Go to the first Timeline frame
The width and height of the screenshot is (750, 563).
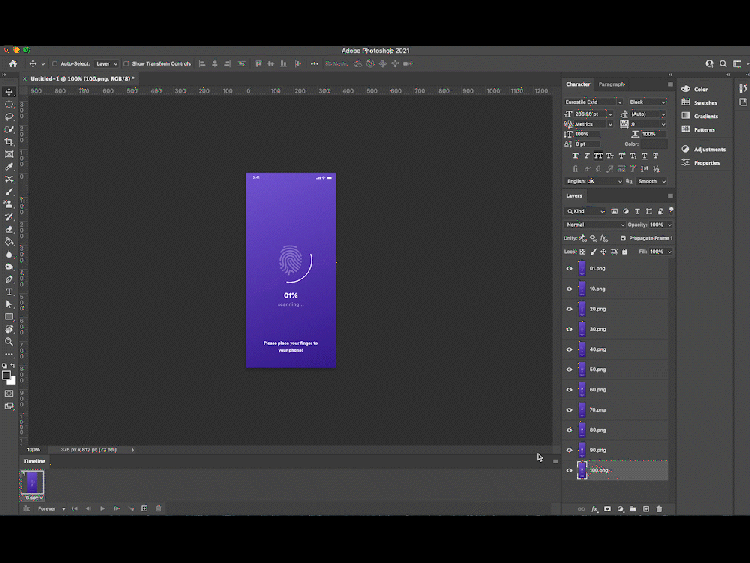pos(75,508)
